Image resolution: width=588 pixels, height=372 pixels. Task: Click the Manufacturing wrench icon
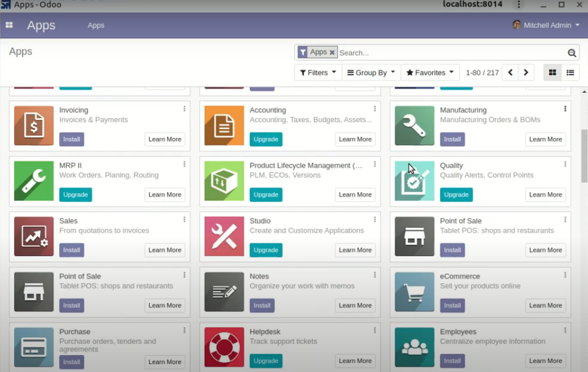click(x=414, y=126)
